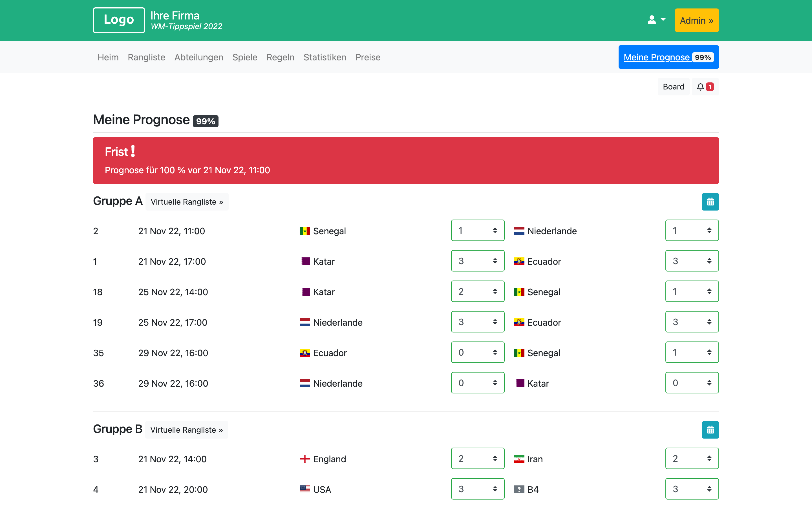Open Virtuelle Rangliste for Gruppe A
812x508 pixels.
pyautogui.click(x=187, y=202)
